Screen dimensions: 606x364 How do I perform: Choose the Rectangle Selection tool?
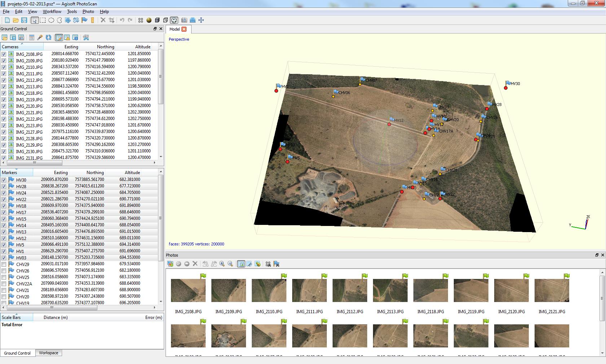point(43,20)
